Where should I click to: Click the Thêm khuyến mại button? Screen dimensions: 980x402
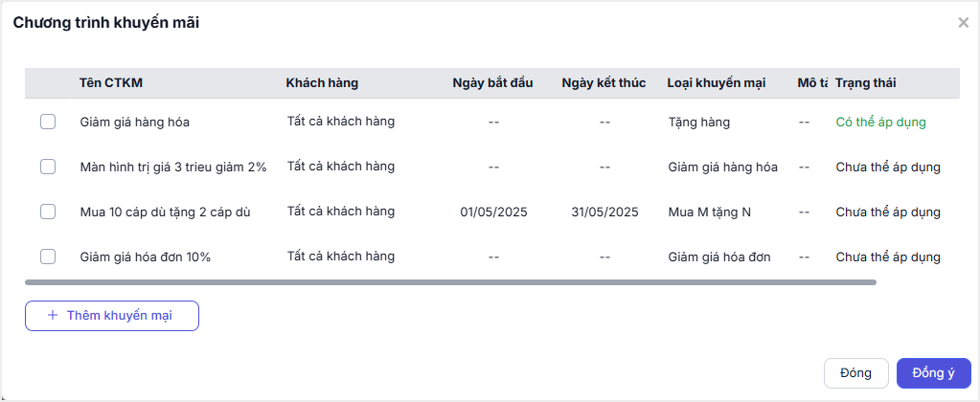(112, 316)
